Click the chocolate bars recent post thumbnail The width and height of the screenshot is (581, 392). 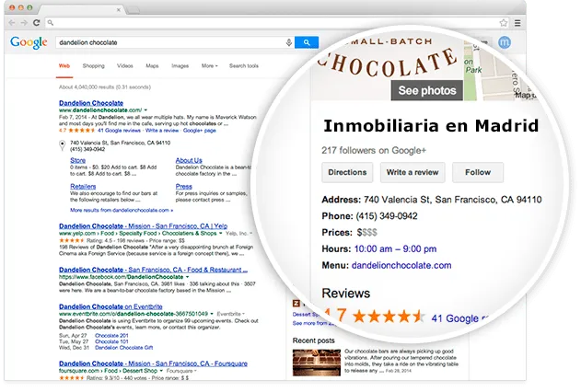pyautogui.click(x=317, y=363)
